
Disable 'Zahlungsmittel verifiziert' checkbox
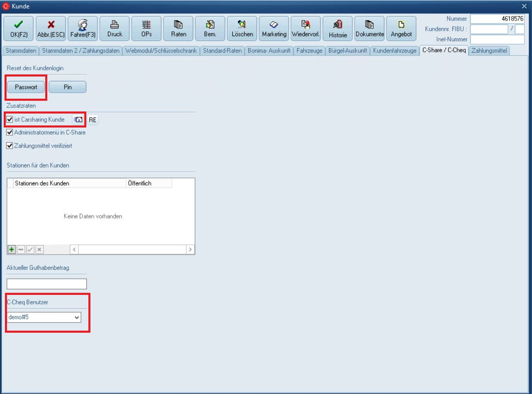pyautogui.click(x=10, y=146)
